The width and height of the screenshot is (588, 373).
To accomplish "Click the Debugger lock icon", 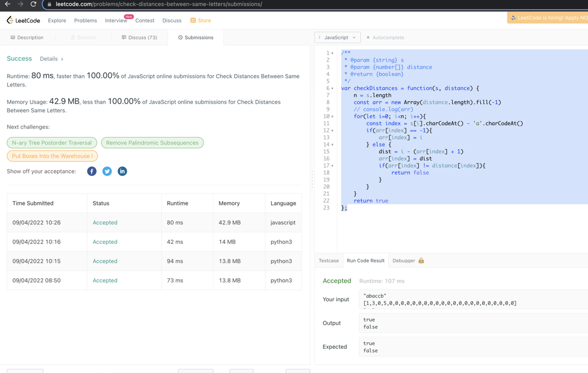I will click(421, 261).
